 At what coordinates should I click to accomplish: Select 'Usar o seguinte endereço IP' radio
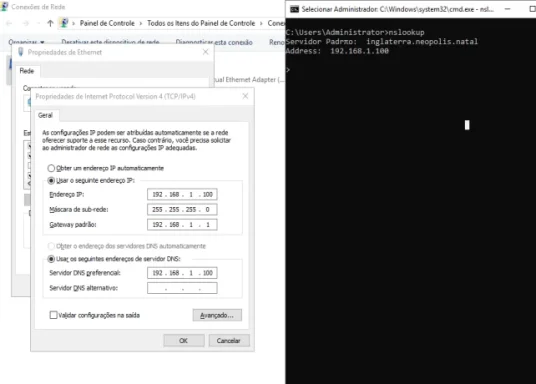click(51, 181)
